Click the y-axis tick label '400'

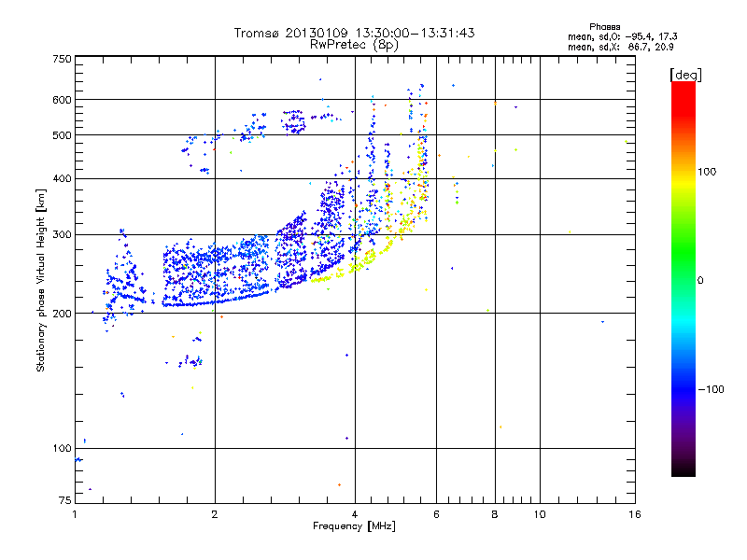pyautogui.click(x=63, y=178)
